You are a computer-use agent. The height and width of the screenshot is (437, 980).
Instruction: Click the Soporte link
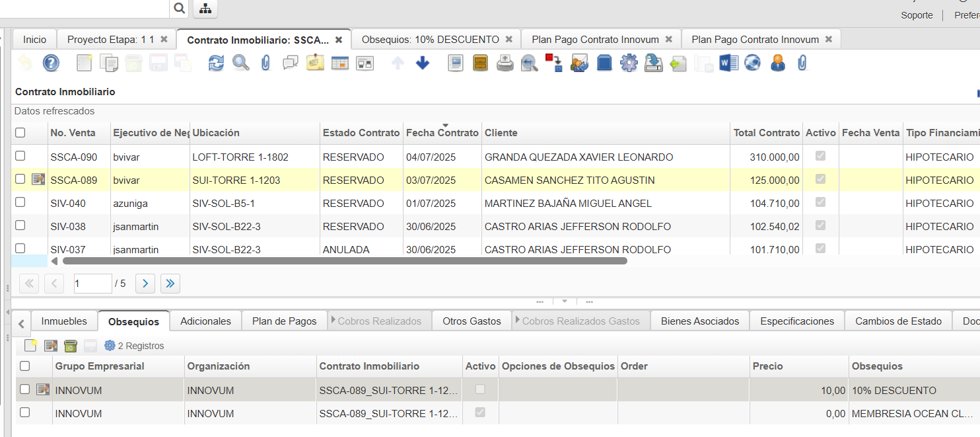click(917, 15)
